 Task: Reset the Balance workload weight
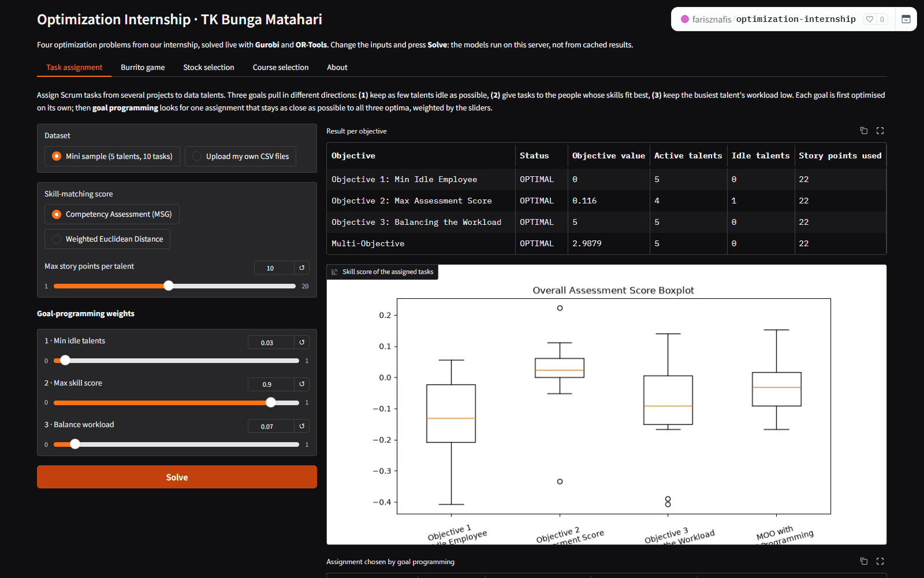[301, 426]
